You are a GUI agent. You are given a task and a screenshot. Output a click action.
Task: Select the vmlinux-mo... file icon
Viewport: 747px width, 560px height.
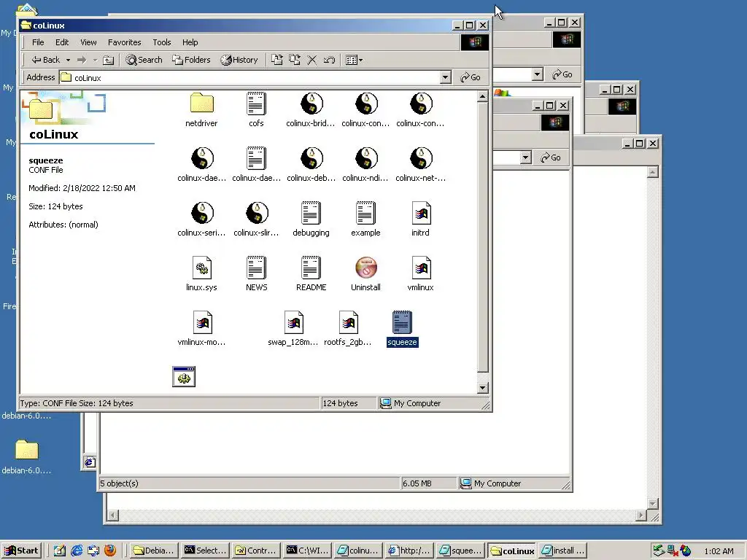(202, 323)
